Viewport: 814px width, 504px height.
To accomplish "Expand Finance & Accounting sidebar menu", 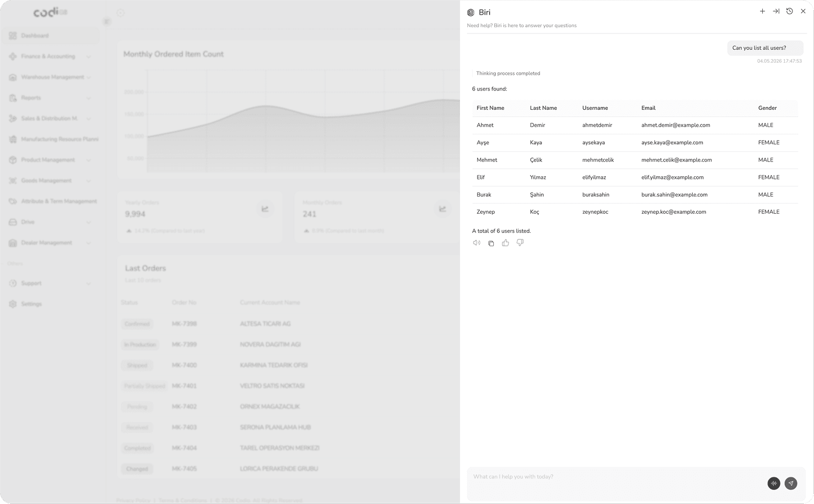I will 51,56.
